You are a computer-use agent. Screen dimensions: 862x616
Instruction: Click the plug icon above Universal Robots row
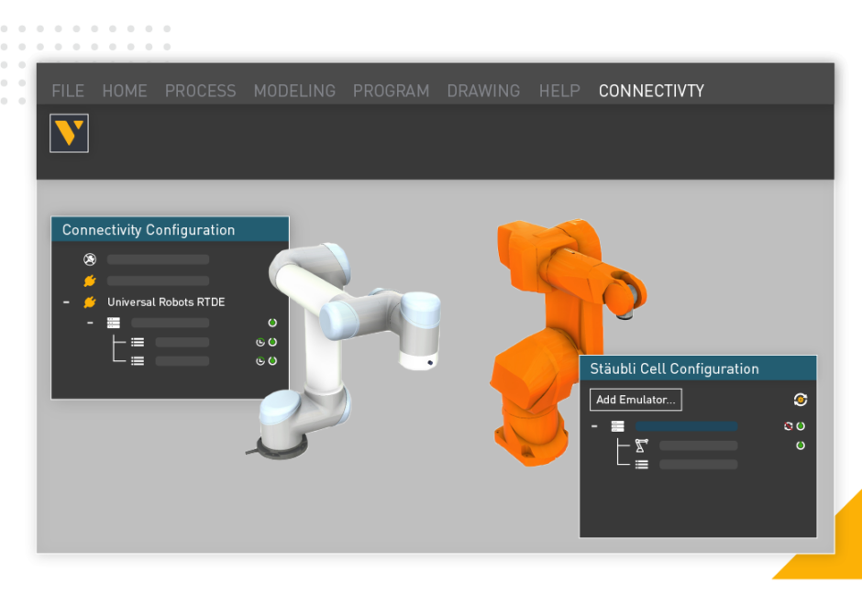90,280
